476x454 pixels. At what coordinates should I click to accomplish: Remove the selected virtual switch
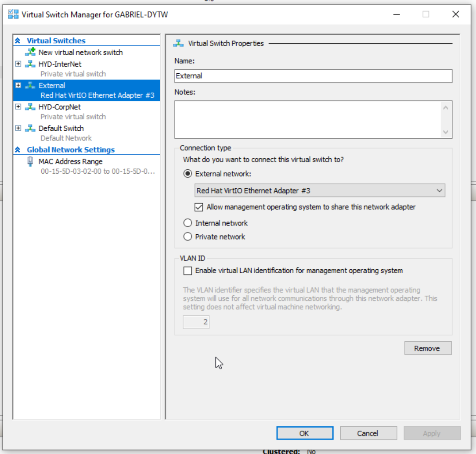[428, 348]
